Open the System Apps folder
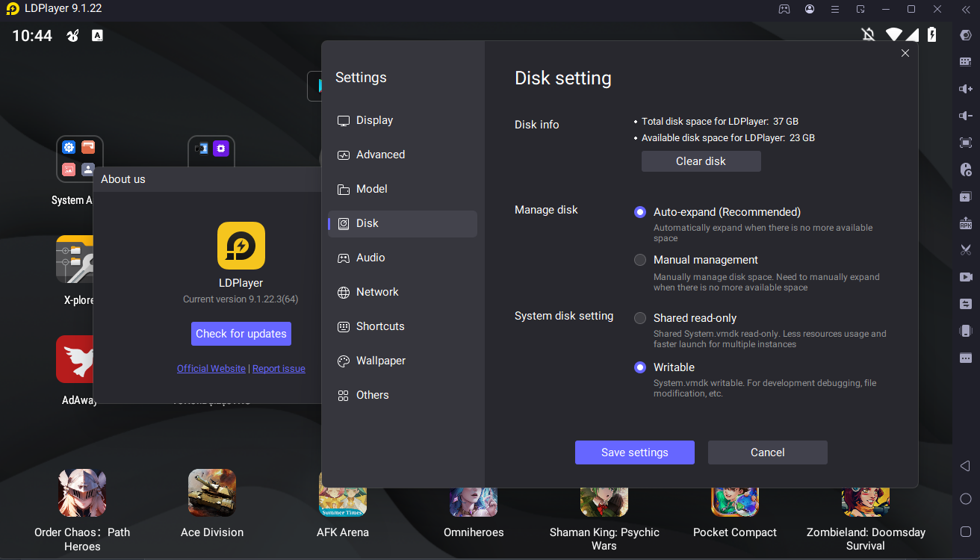 tap(80, 159)
